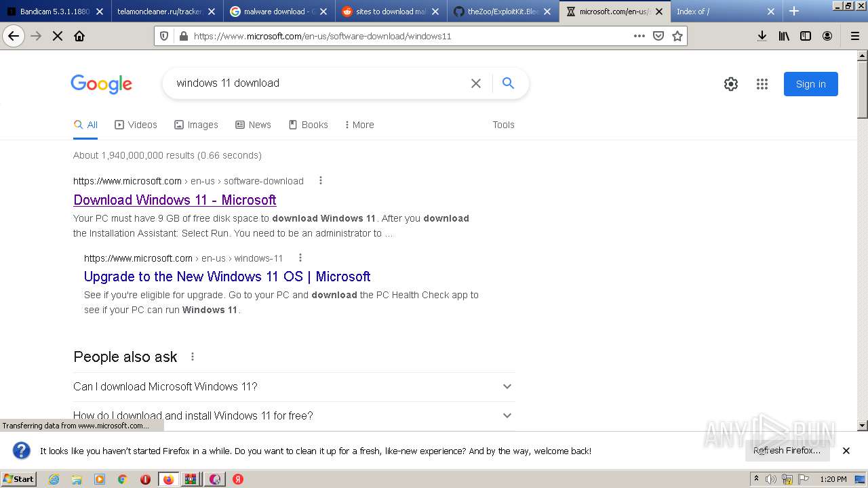The height and width of the screenshot is (488, 868).
Task: Expand 'How do I download and install' question
Action: (x=294, y=415)
